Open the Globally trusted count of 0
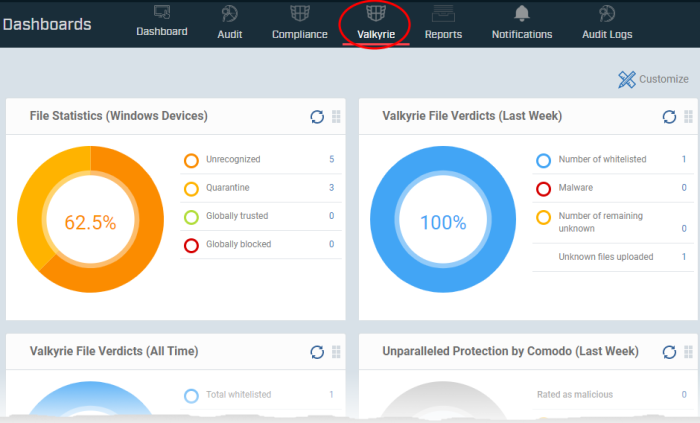Image resolution: width=700 pixels, height=423 pixels. (332, 216)
